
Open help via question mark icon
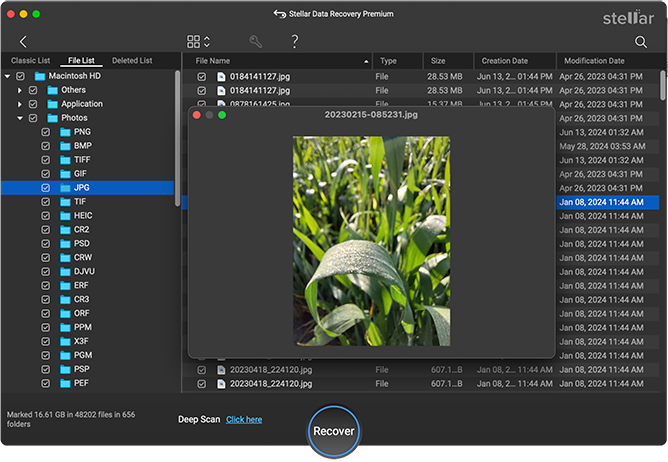point(294,42)
